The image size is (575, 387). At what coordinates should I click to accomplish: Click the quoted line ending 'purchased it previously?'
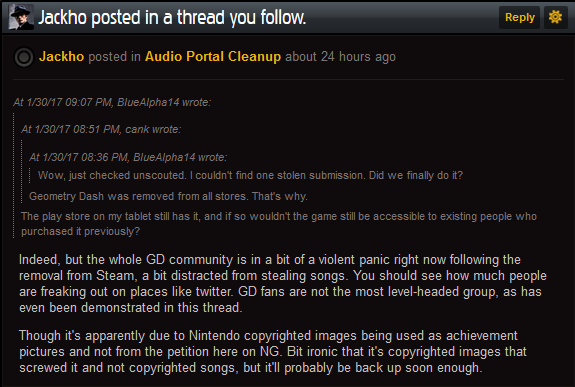[80, 231]
